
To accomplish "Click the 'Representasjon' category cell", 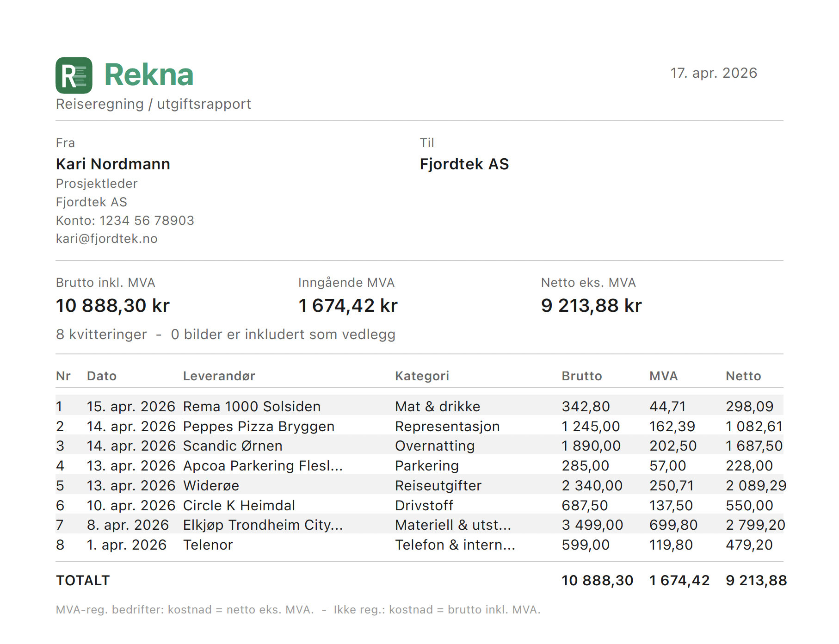I will point(447,427).
